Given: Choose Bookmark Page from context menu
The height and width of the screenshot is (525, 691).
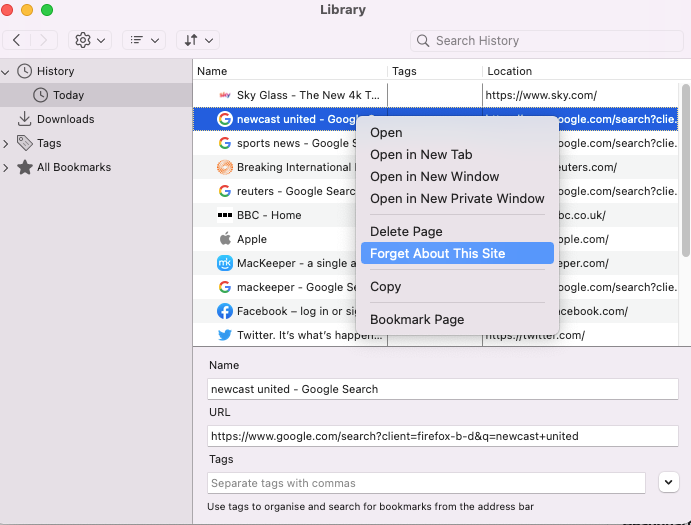Looking at the screenshot, I should 457,320.
